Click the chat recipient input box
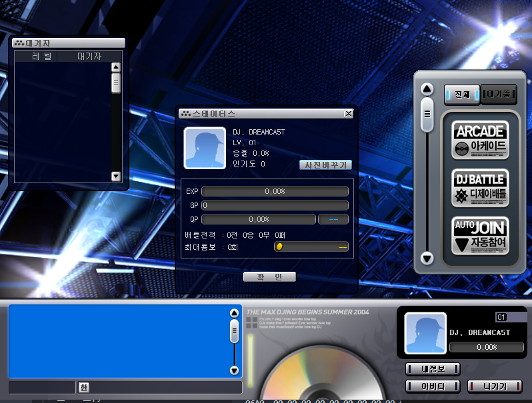532x403 pixels. point(42,388)
